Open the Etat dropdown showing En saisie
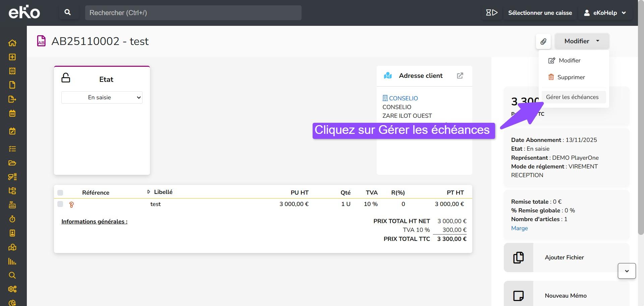 [102, 98]
